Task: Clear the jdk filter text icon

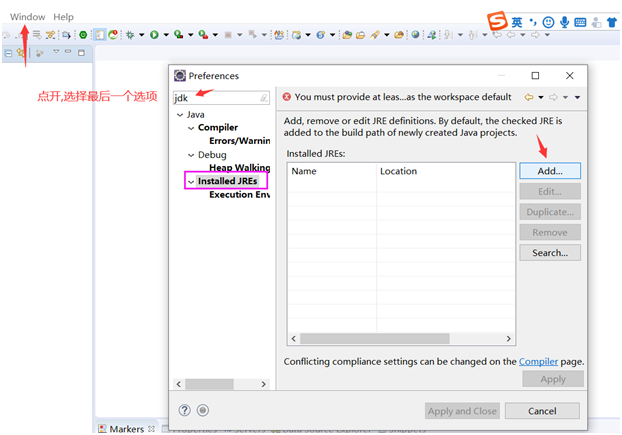Action: pos(264,98)
